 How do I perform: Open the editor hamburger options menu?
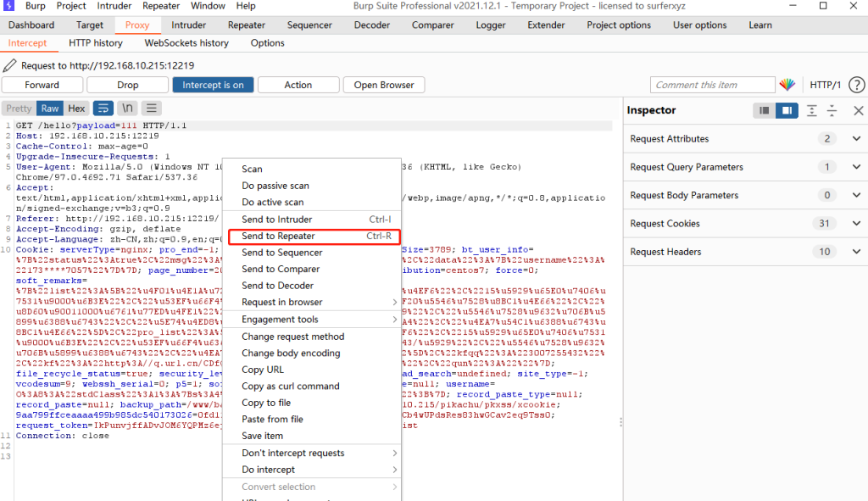click(151, 109)
